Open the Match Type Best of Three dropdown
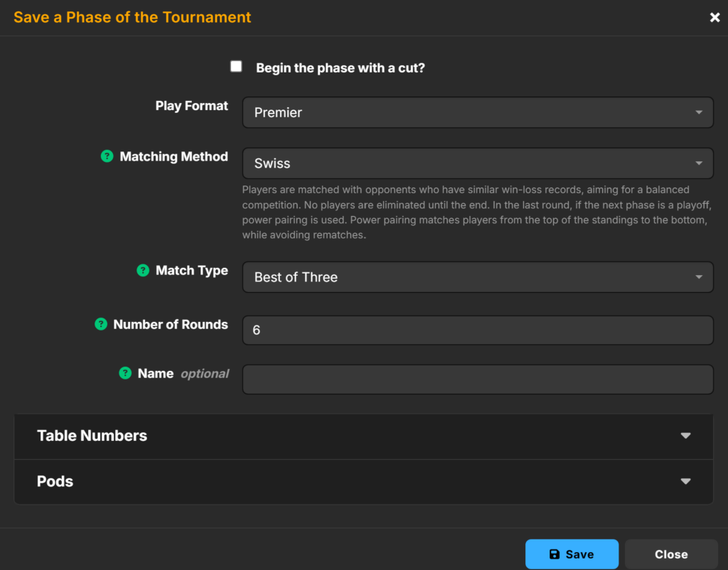 click(x=477, y=277)
